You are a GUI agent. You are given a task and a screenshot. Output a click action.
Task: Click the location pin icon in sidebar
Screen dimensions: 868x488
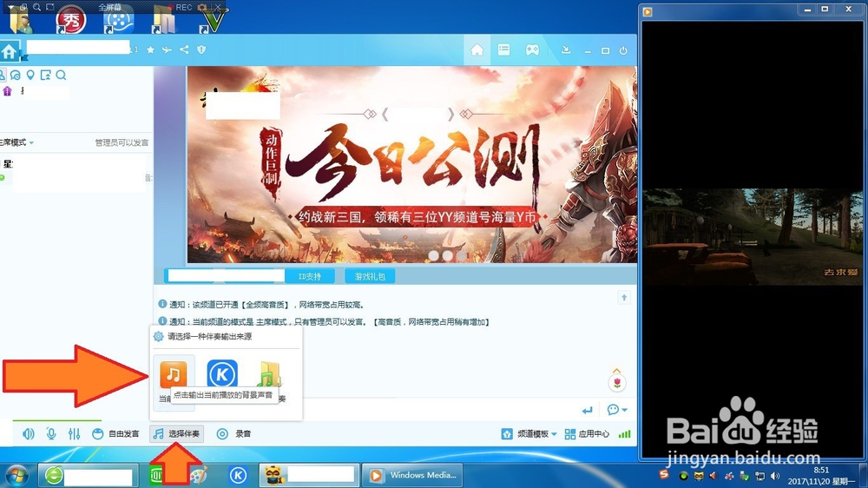(x=30, y=75)
